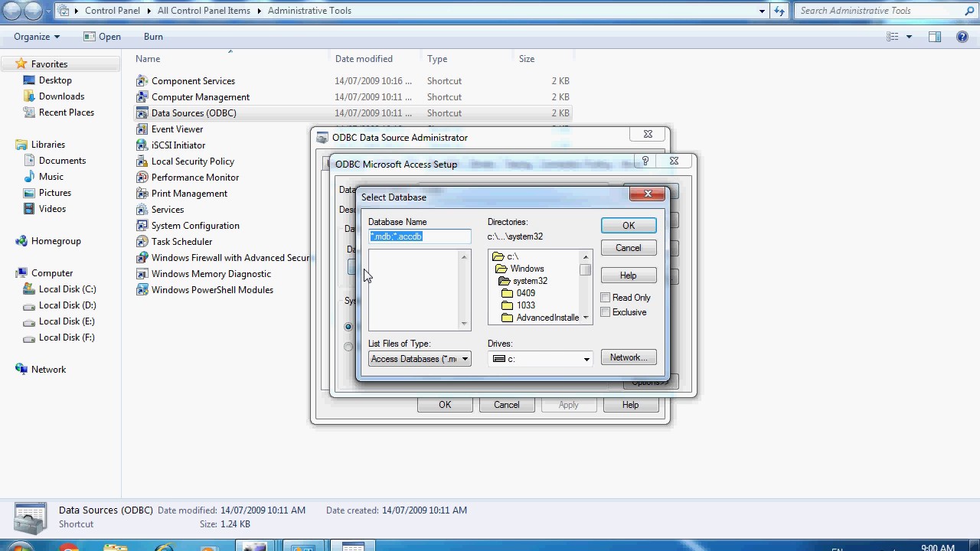Expand All Control Panel Items breadcrumb arrow

pos(259,11)
